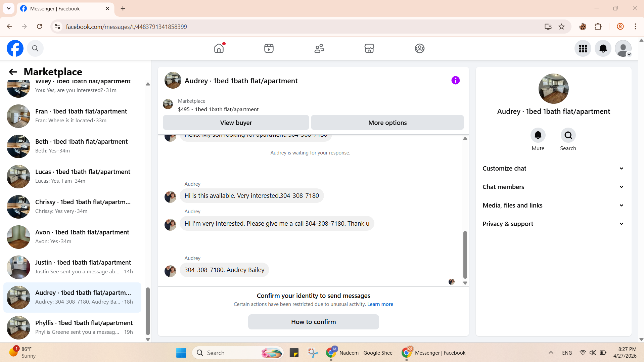Click More options button
The image size is (644, 362).
[x=387, y=123]
